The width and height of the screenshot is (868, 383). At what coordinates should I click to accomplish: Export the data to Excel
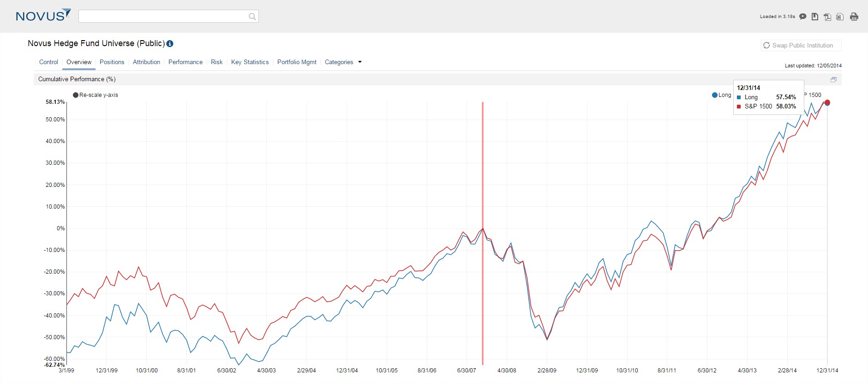[x=840, y=17]
